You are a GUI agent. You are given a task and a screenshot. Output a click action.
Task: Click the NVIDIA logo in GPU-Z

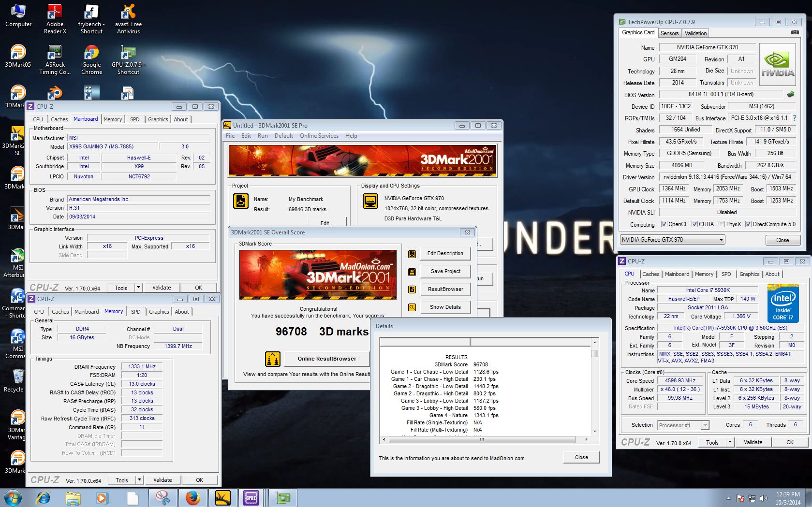pyautogui.click(x=778, y=65)
